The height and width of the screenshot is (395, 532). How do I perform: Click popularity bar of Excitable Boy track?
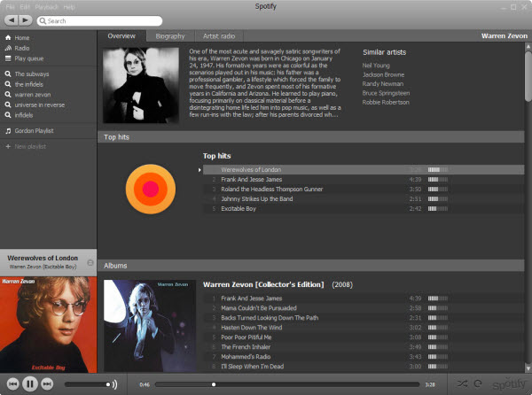coord(438,209)
